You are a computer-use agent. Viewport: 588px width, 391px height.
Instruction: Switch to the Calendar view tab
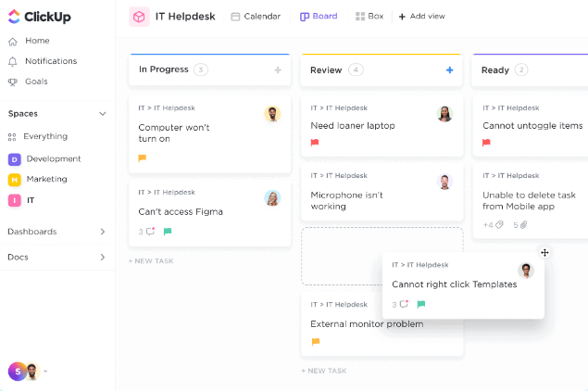256,17
